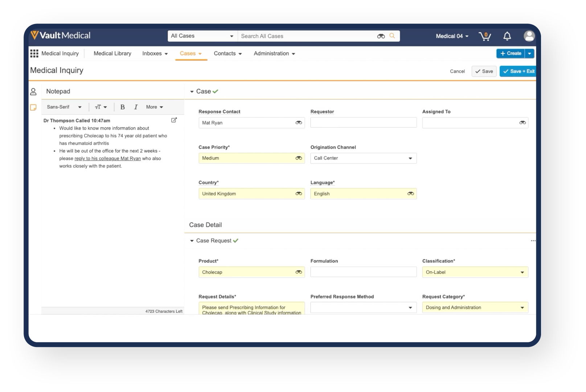Screen dimensions: 586x392
Task: Open the Administration menu
Action: 275,53
